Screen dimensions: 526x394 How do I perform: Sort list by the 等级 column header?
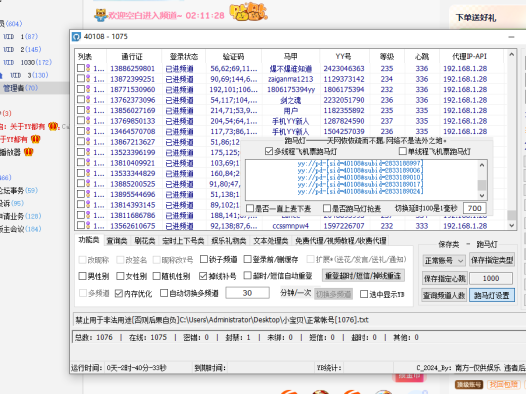pyautogui.click(x=387, y=56)
